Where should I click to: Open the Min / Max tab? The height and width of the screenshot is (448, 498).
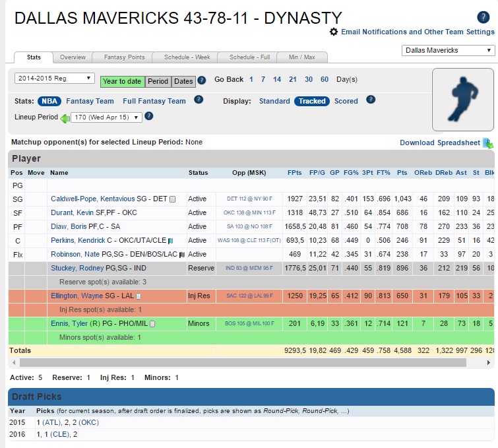pyautogui.click(x=301, y=57)
